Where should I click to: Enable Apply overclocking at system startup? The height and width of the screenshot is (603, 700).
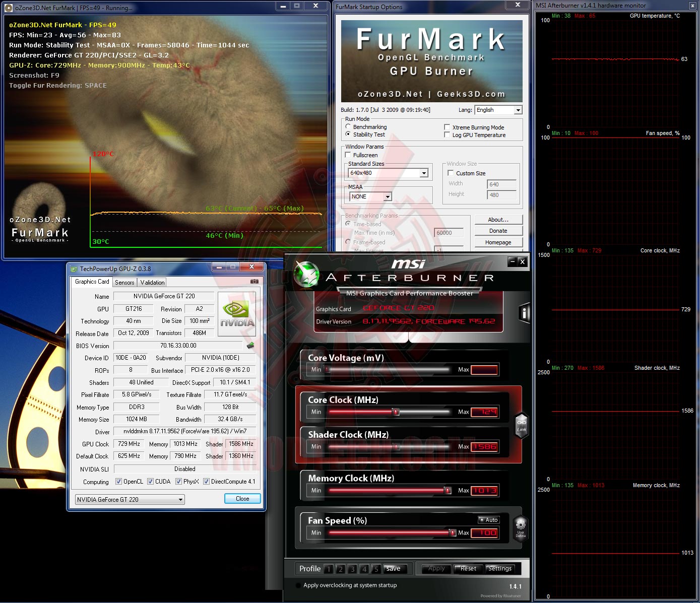tap(298, 585)
